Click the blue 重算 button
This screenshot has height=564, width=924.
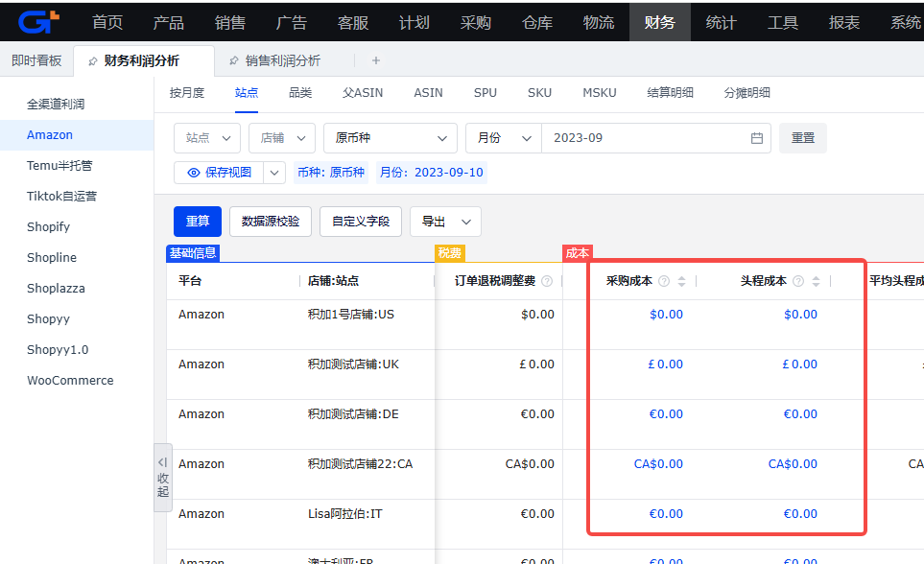click(198, 222)
